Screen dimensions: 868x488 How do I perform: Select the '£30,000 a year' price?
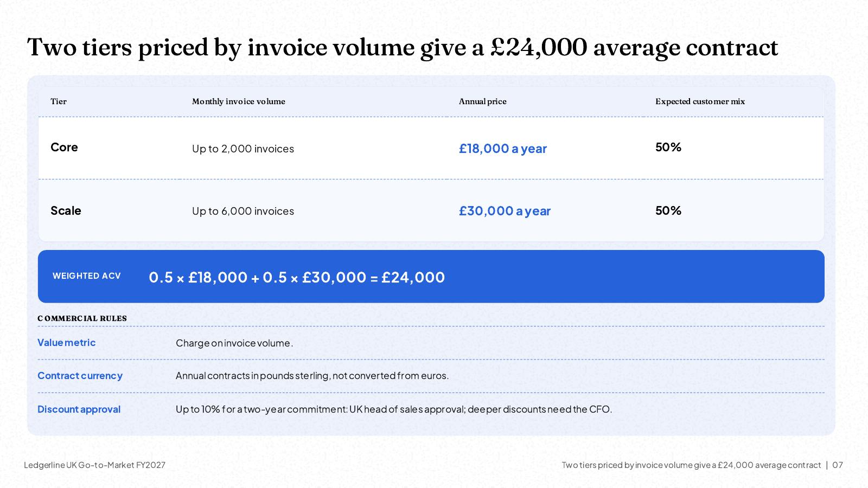tap(505, 211)
